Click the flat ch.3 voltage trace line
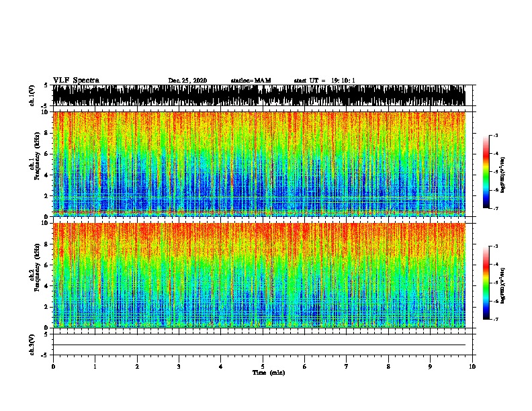The height and width of the screenshot is (411, 532). point(259,345)
